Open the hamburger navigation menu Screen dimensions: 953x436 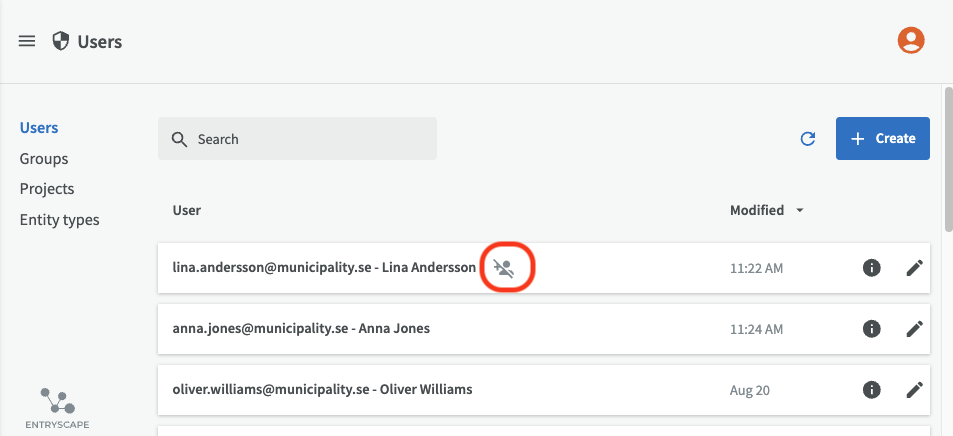27,41
